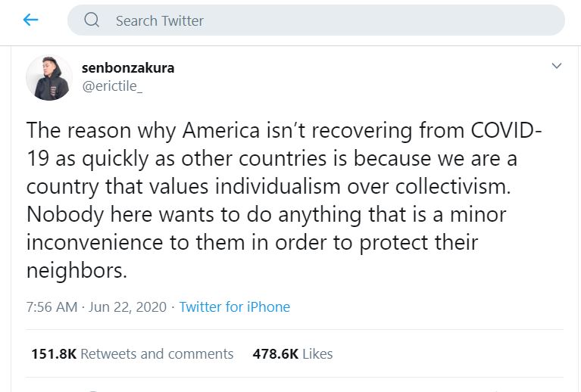
Task: Click the final word neighbors in tweet
Action: pos(73,271)
